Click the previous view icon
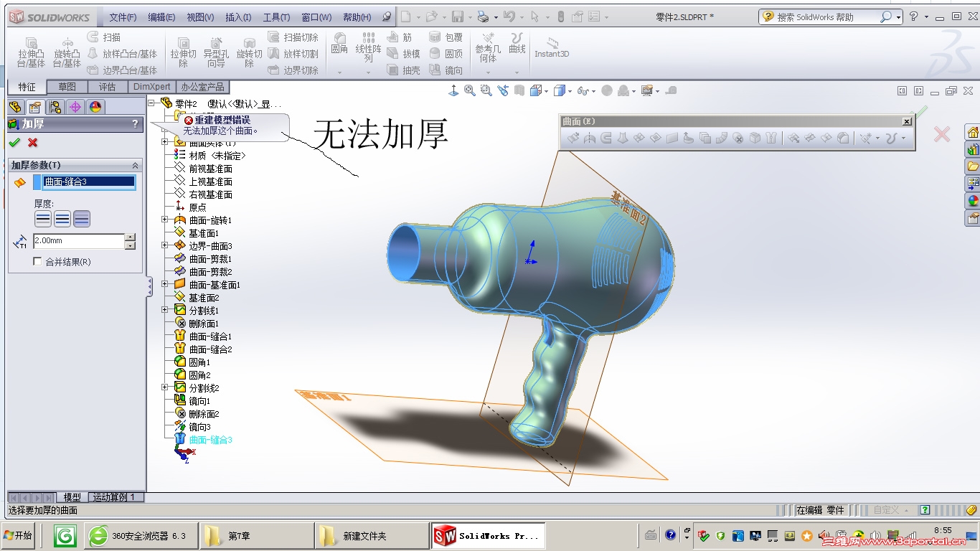 (502, 90)
